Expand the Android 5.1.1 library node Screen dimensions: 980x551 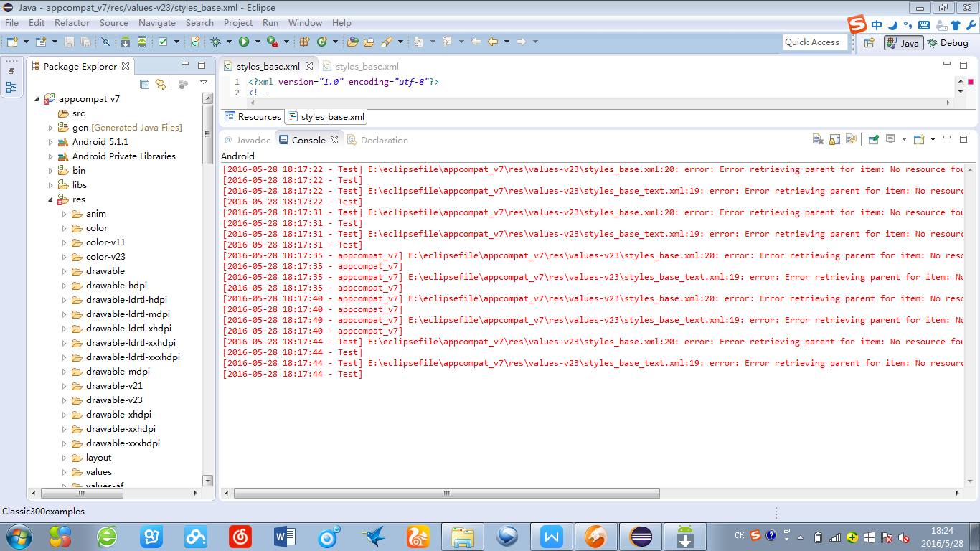[x=50, y=142]
